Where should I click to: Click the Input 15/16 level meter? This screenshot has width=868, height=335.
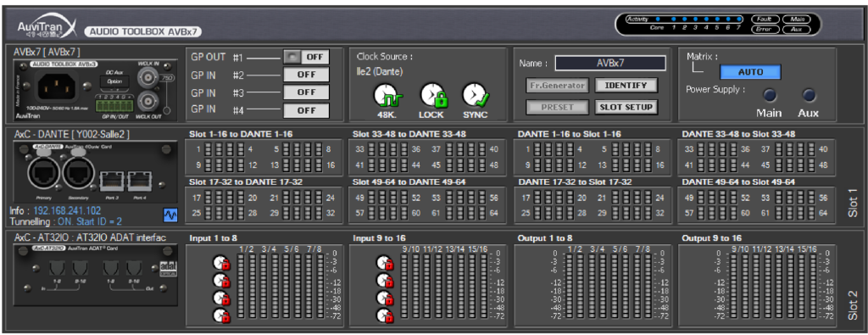[x=478, y=287]
